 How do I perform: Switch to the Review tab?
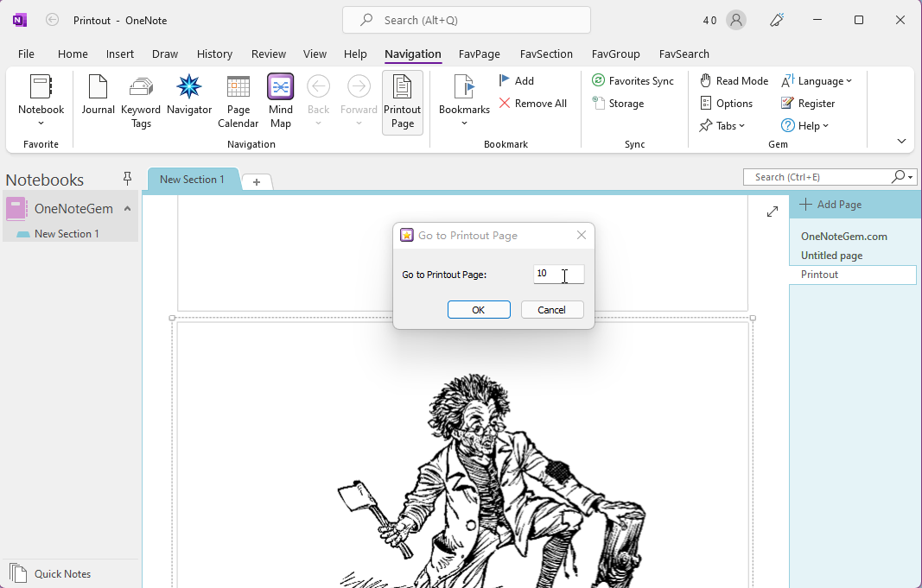pyautogui.click(x=269, y=54)
